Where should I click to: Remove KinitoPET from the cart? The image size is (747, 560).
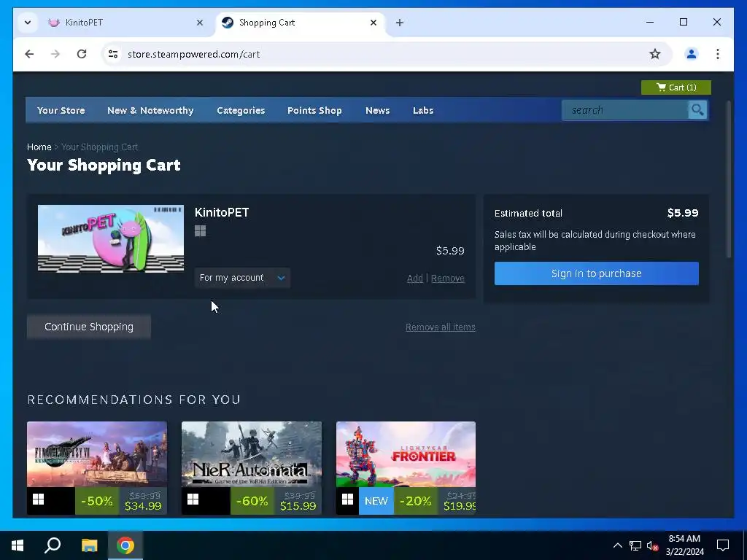(447, 278)
